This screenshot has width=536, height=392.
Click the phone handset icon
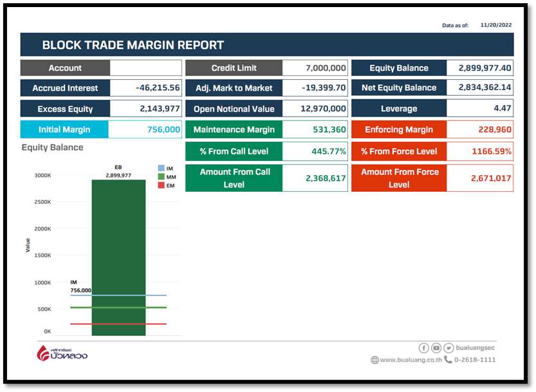[448, 360]
